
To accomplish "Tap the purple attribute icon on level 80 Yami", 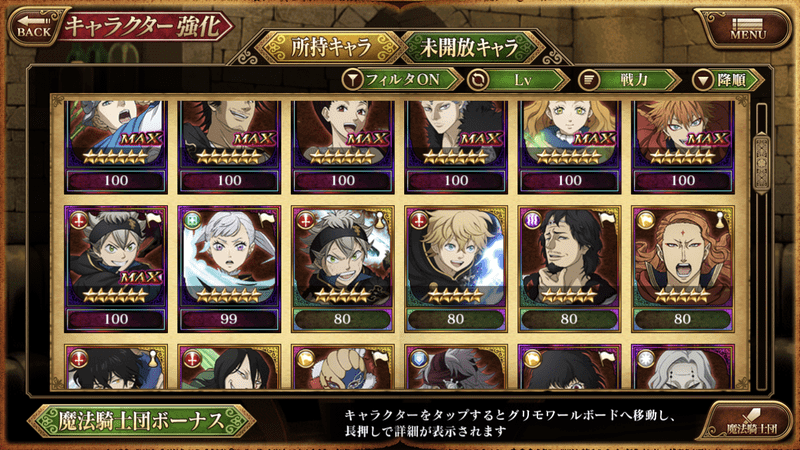I will coord(532,221).
